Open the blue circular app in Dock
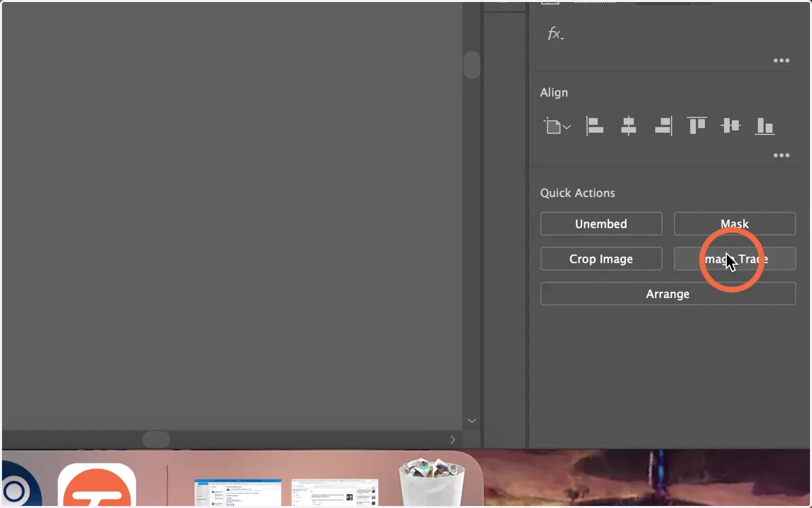812x508 pixels. 20,484
